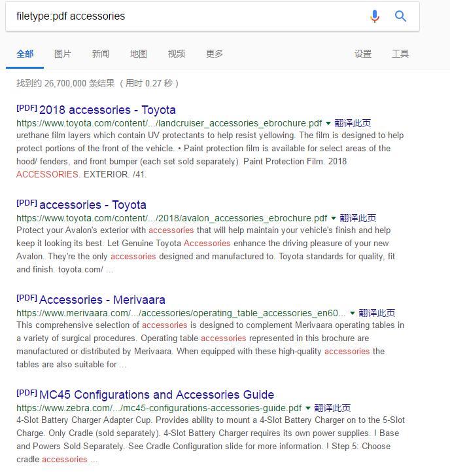This screenshot has width=450, height=476.
Task: Expand the 更多 menu
Action: tap(215, 54)
